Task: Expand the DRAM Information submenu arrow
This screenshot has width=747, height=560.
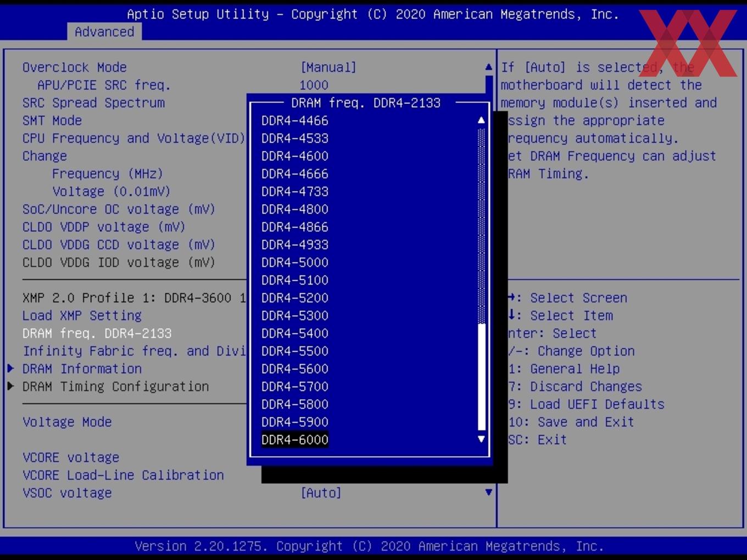Action: pyautogui.click(x=10, y=368)
